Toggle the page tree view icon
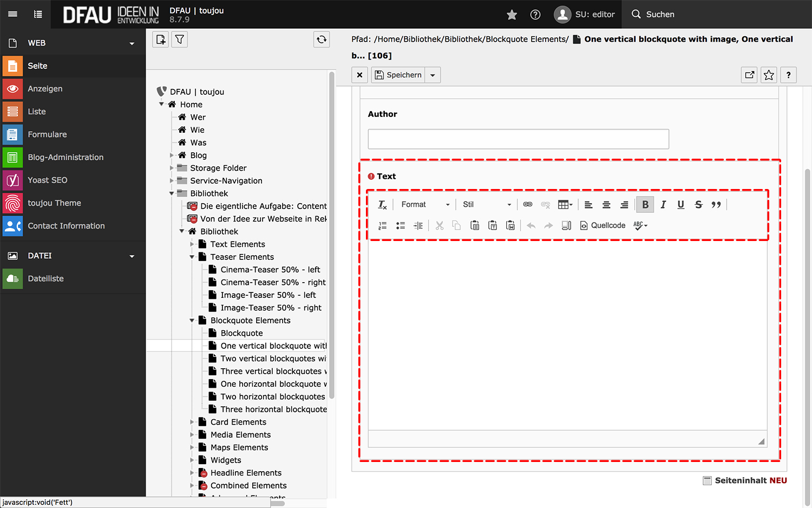Image resolution: width=812 pixels, height=508 pixels. tap(38, 14)
